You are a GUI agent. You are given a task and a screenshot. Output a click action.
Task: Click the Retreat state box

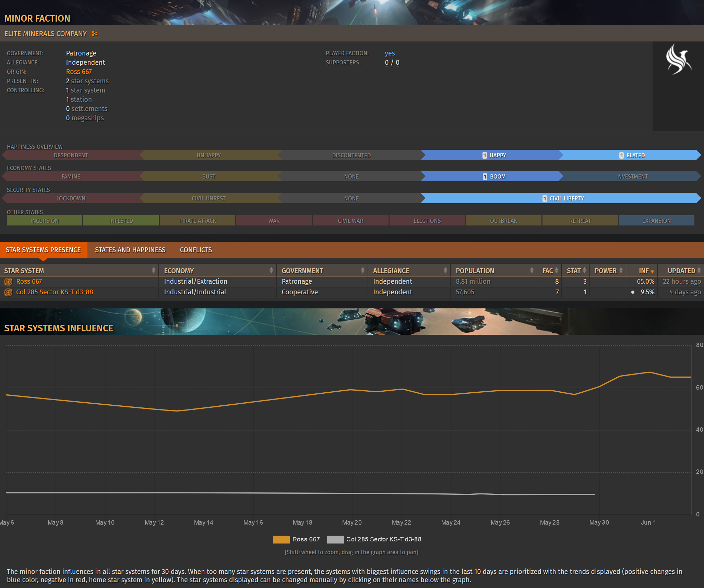pos(580,221)
